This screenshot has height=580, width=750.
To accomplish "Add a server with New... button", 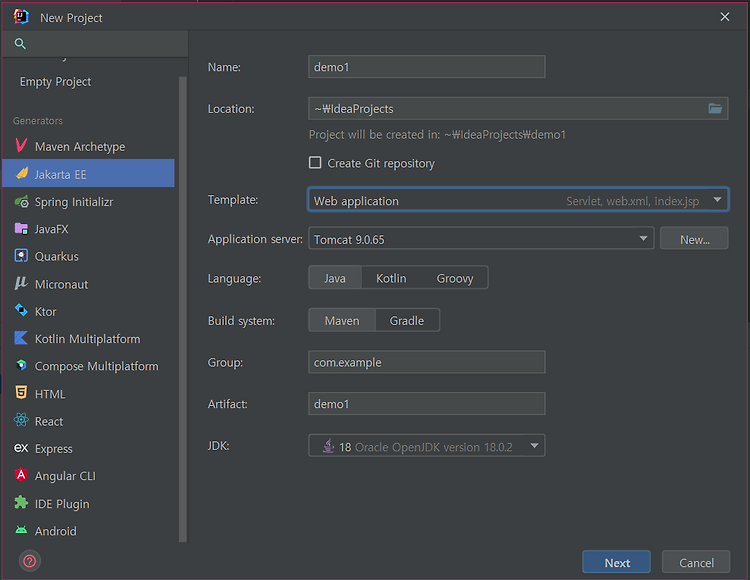I will click(694, 238).
